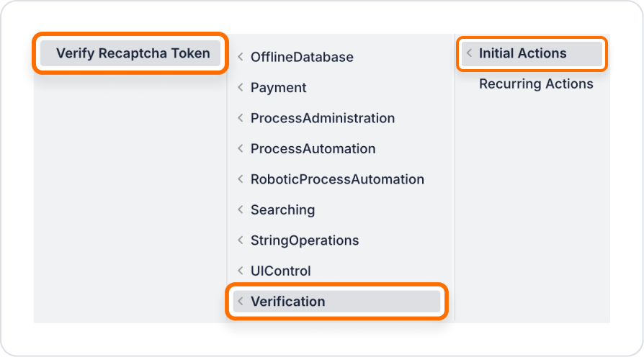Open the OfflineDatabase category
The width and height of the screenshot is (644, 357).
pyautogui.click(x=302, y=57)
